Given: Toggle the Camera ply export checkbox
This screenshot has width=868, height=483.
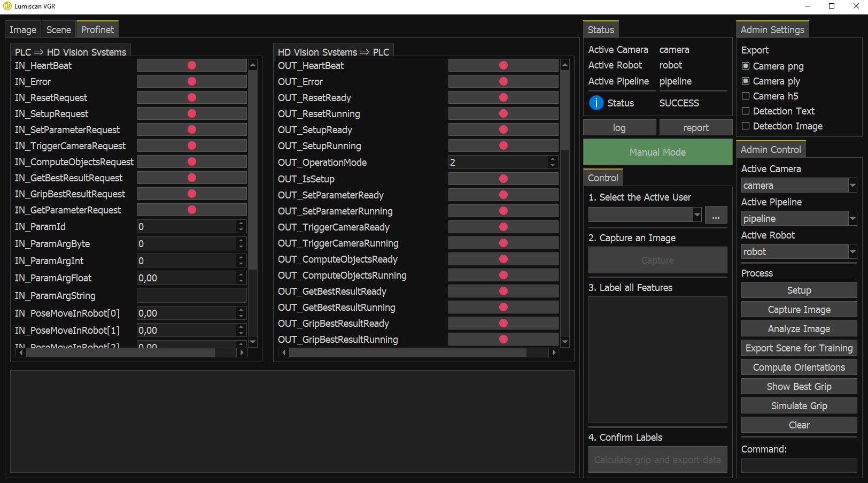Looking at the screenshot, I should coord(746,81).
